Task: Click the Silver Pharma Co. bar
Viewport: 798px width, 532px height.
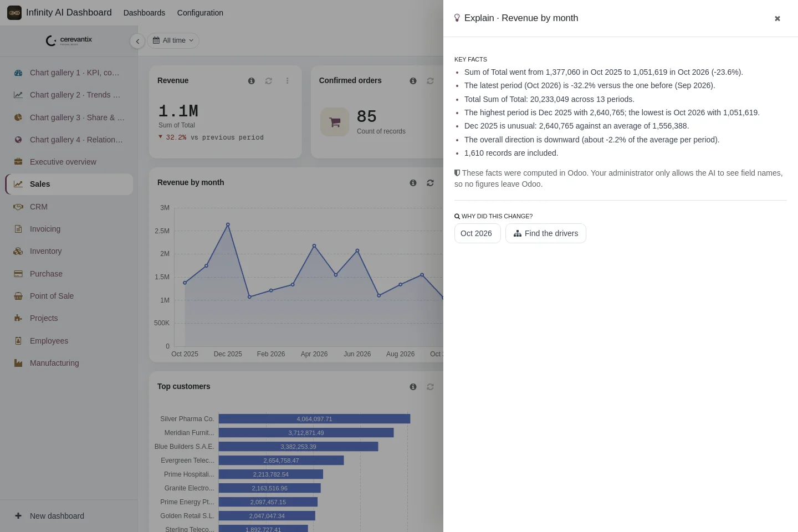Action: [x=314, y=419]
